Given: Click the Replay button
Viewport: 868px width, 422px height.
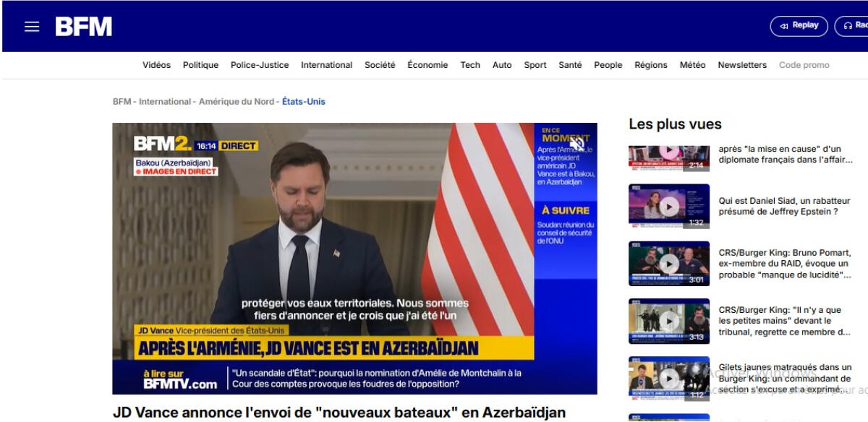Looking at the screenshot, I should click(799, 26).
